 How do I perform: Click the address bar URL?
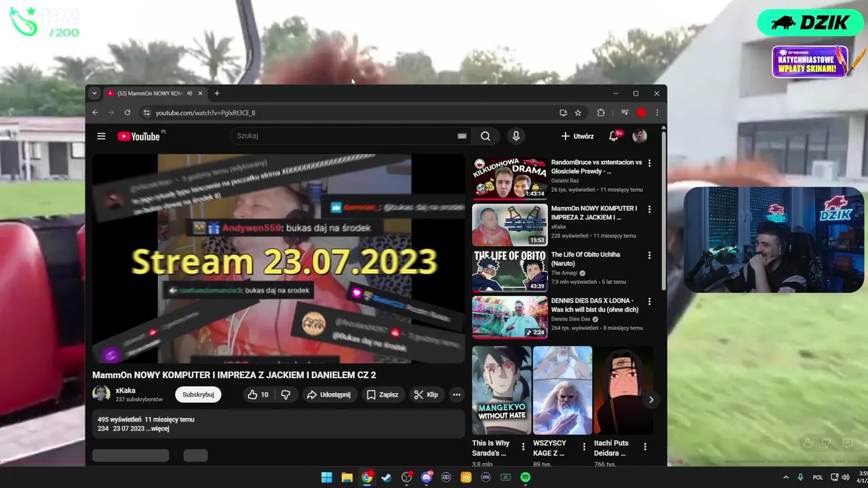click(x=205, y=113)
